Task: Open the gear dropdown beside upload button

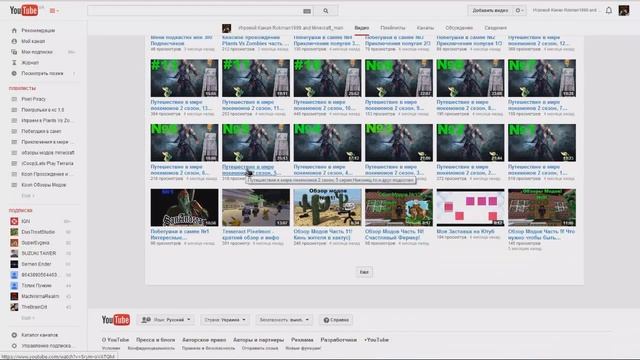Action: pos(519,10)
